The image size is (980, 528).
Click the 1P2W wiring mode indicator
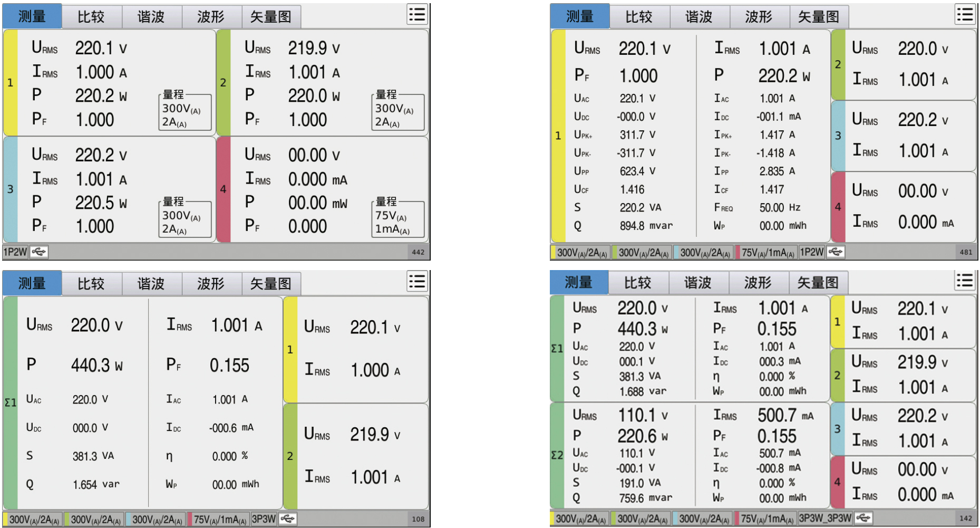point(16,252)
